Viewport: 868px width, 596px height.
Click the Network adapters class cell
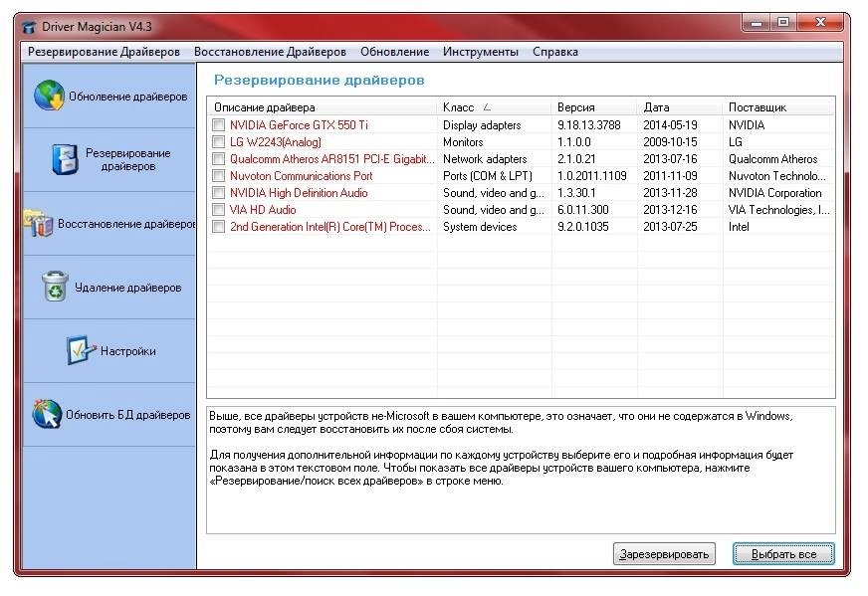[x=485, y=159]
